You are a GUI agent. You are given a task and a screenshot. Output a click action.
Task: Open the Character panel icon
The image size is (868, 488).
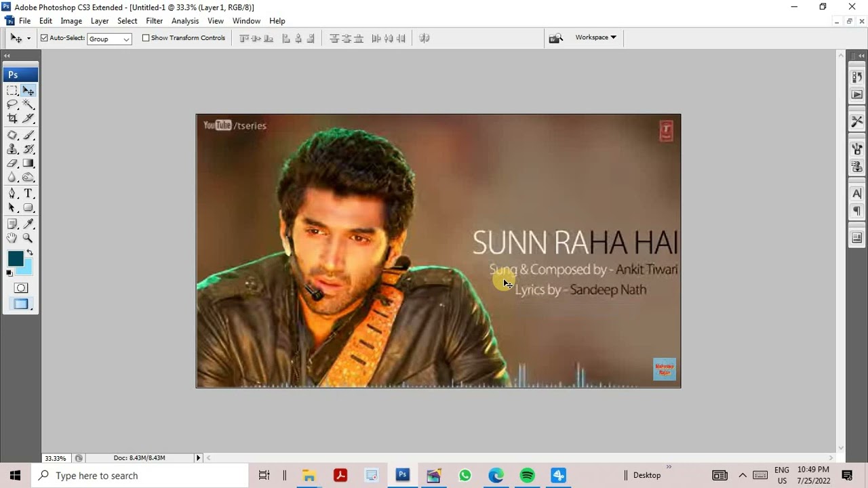click(x=857, y=193)
